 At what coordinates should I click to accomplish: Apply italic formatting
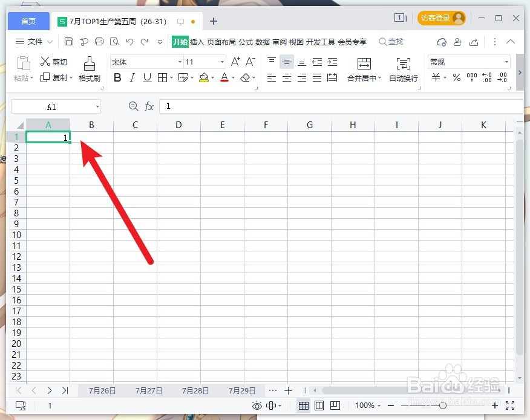click(132, 77)
